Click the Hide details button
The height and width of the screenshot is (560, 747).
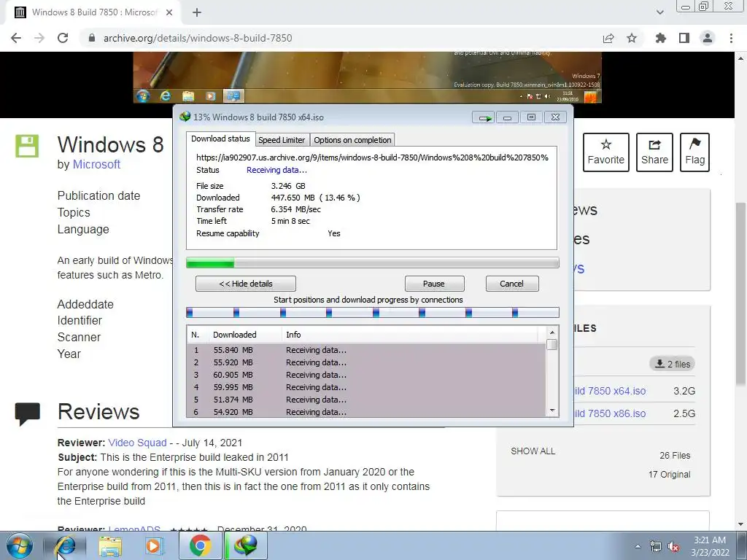246,284
